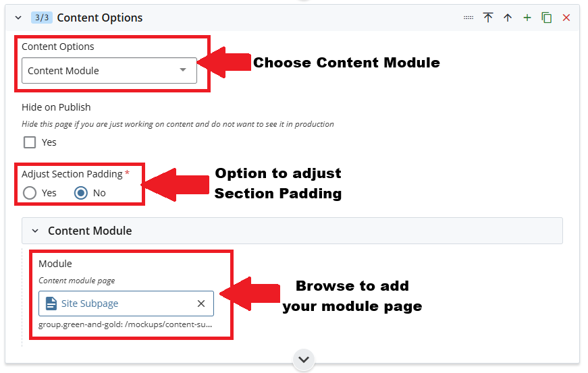Click the page icon beside Site Subpage
The width and height of the screenshot is (588, 373).
click(51, 304)
